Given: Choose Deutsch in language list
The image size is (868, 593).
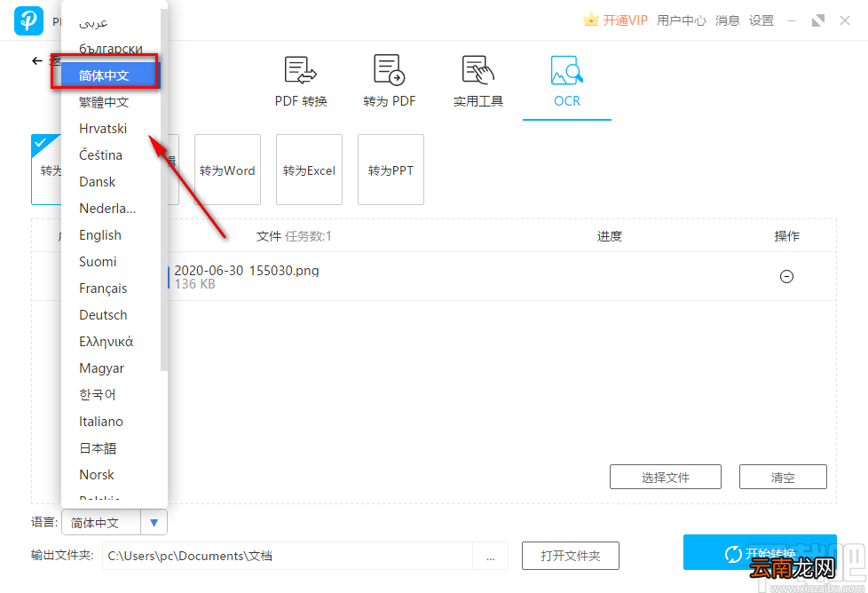Looking at the screenshot, I should 111,314.
